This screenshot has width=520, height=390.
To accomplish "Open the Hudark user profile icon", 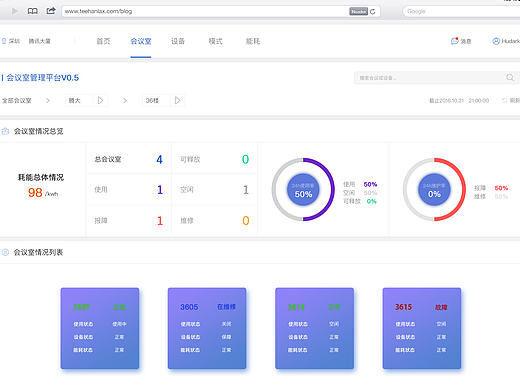I will pyautogui.click(x=496, y=41).
